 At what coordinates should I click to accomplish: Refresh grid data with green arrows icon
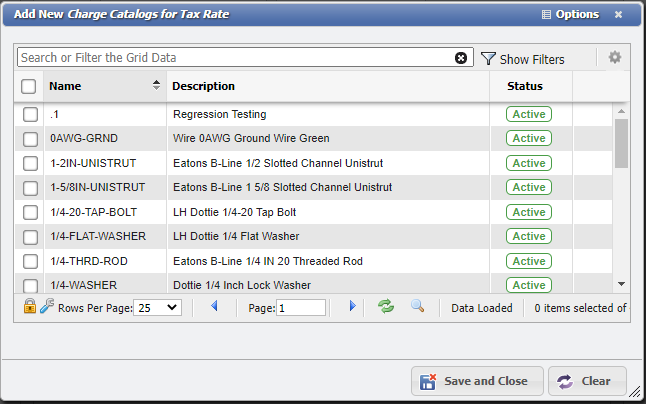(x=385, y=307)
